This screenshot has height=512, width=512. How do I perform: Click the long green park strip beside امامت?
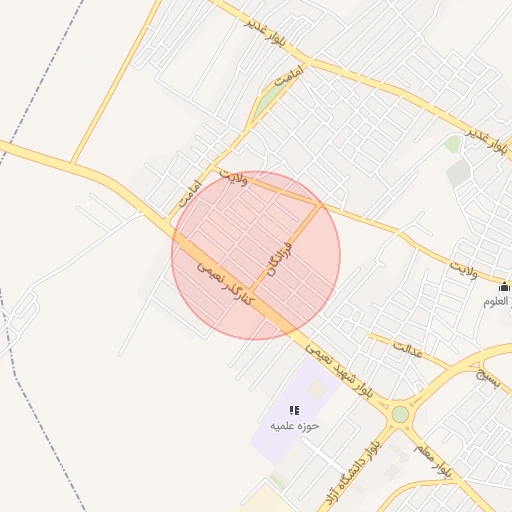click(x=268, y=98)
